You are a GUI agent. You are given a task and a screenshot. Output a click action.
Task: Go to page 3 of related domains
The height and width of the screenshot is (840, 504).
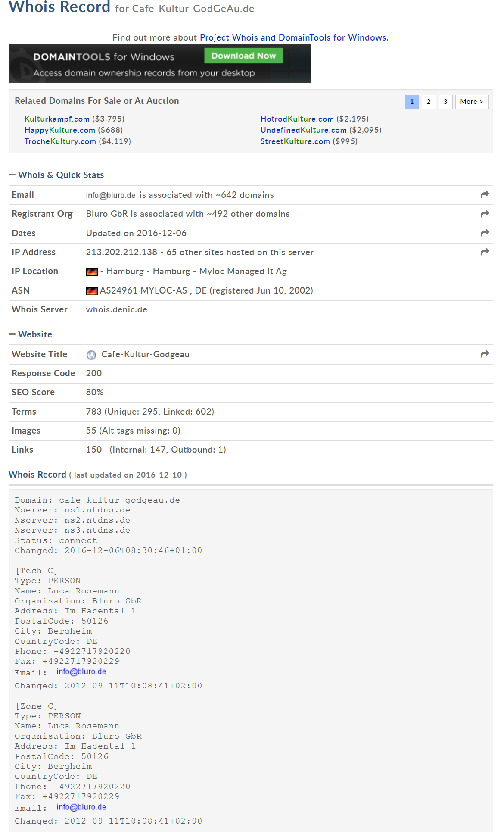click(445, 102)
